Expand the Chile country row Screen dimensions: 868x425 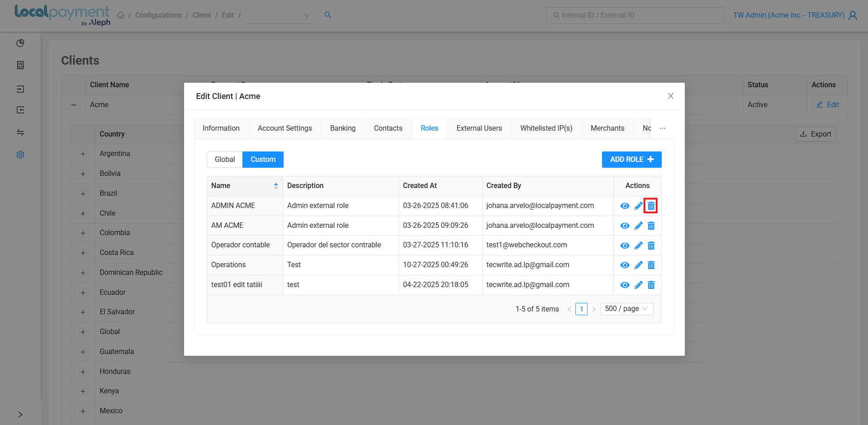[83, 213]
